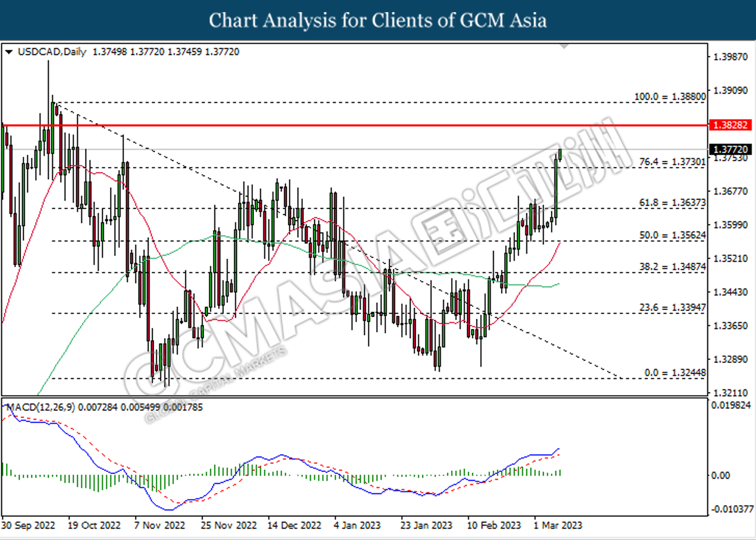Click the price axis value 1.32890
This screenshot has width=756, height=540.
(731, 359)
